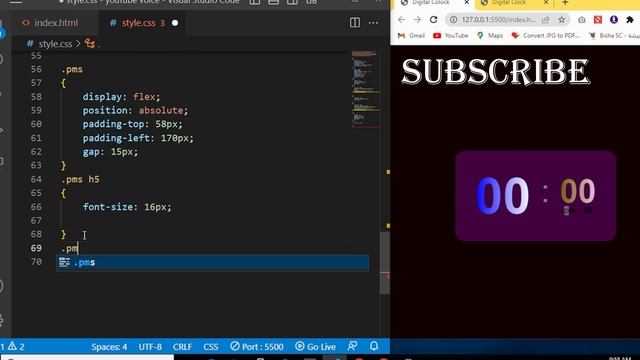
Task: Open notifications with the bell icon
Action: pyautogui.click(x=374, y=346)
